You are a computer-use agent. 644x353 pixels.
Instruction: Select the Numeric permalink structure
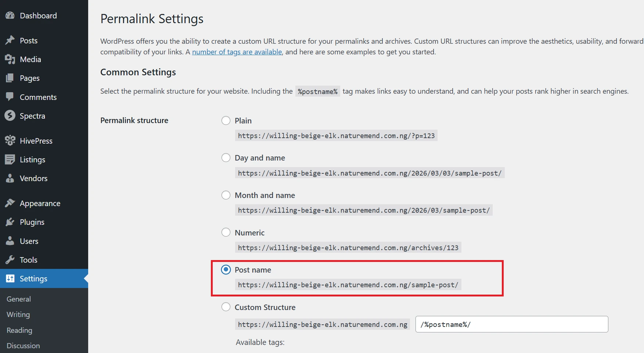pos(226,233)
